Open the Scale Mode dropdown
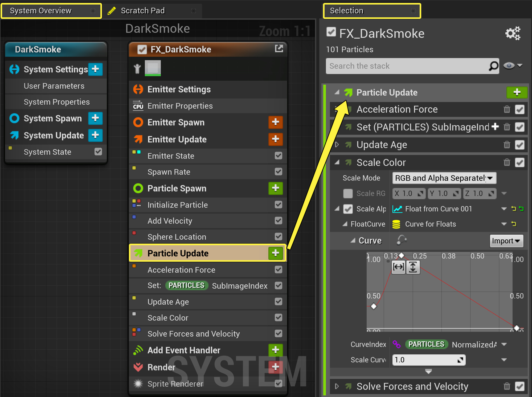The image size is (532, 397). (444, 178)
